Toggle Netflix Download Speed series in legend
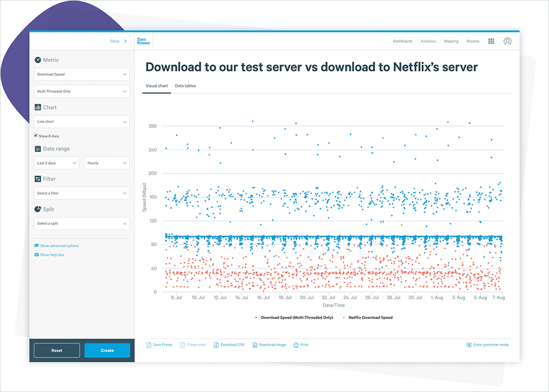This screenshot has height=392, width=549. (367, 317)
